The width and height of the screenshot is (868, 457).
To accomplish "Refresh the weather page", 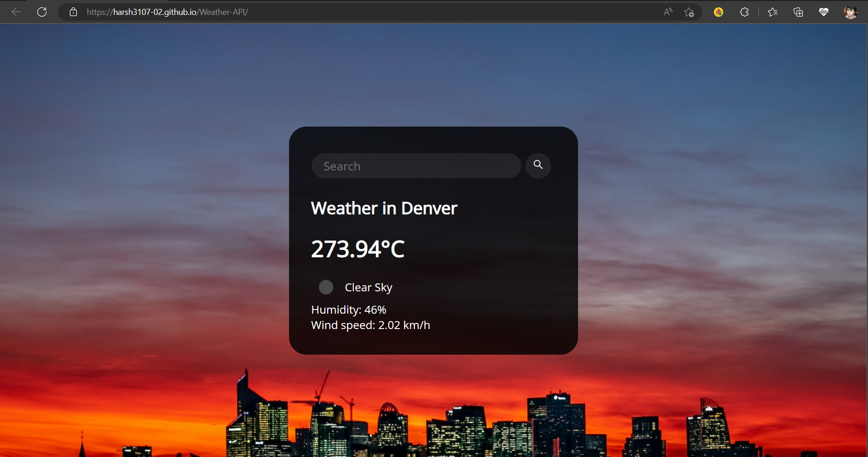I will point(42,12).
